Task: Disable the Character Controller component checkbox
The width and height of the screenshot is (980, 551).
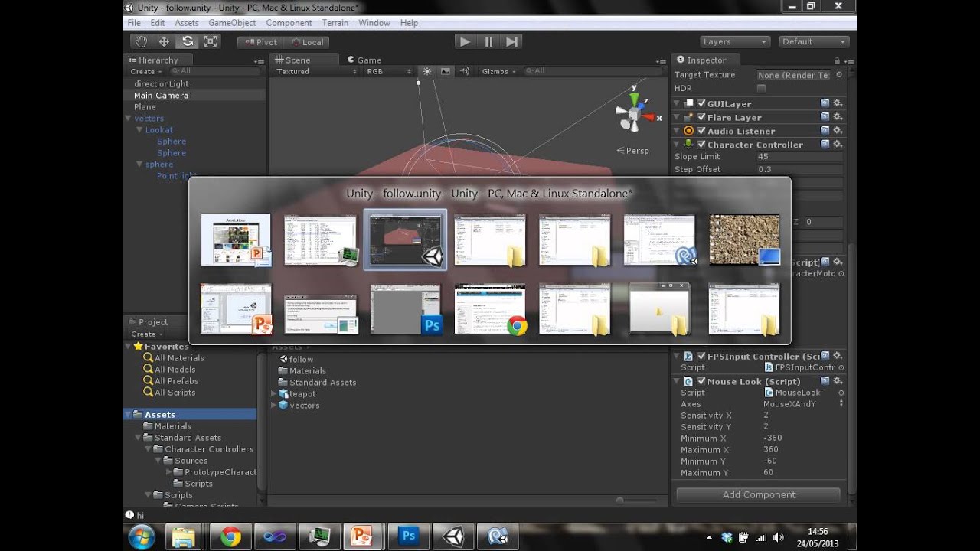Action: [x=701, y=145]
